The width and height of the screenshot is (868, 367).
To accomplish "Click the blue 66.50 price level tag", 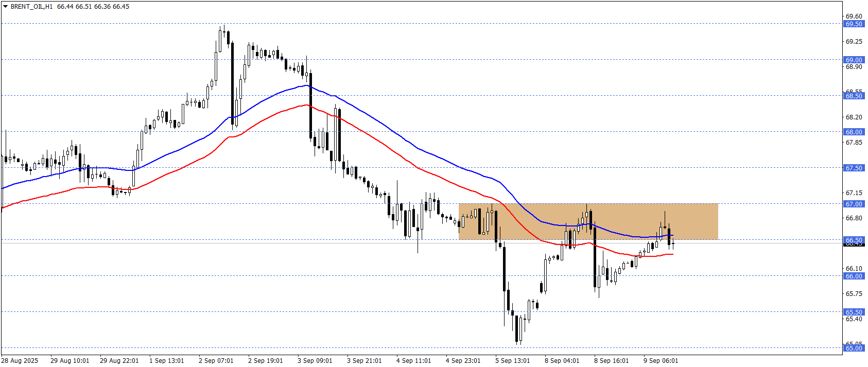I will click(x=854, y=240).
